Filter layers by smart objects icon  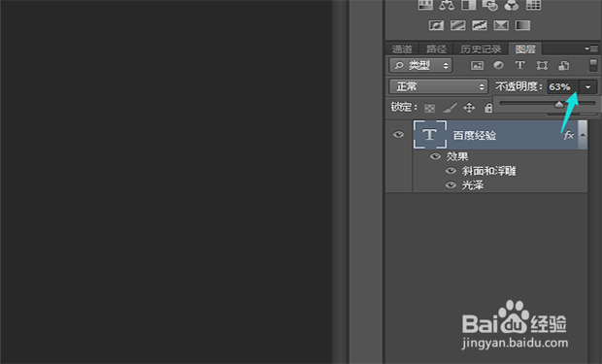[563, 66]
